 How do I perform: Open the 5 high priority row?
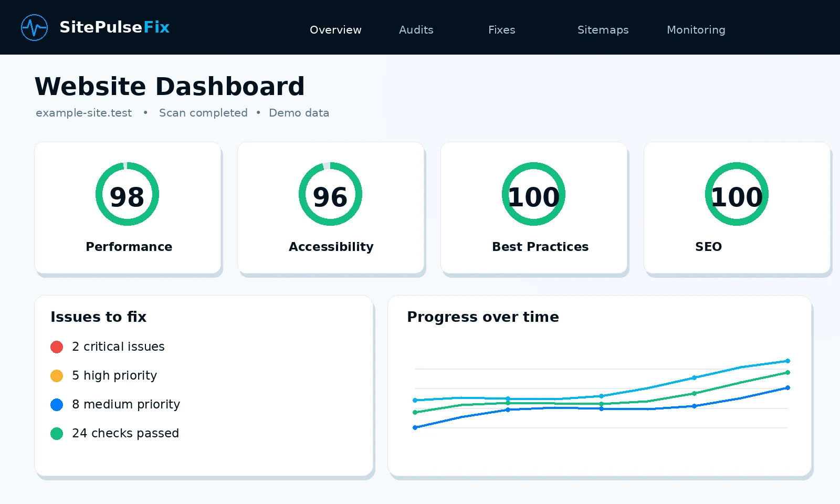tap(104, 375)
